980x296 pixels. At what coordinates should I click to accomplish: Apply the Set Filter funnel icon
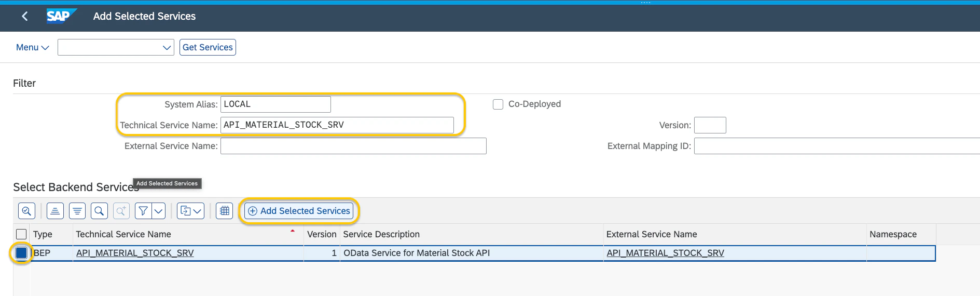[143, 211]
